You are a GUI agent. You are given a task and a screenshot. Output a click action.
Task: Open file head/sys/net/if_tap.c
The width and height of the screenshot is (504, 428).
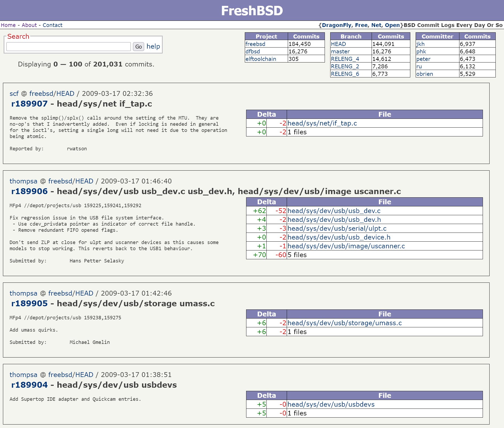pyautogui.click(x=322, y=123)
